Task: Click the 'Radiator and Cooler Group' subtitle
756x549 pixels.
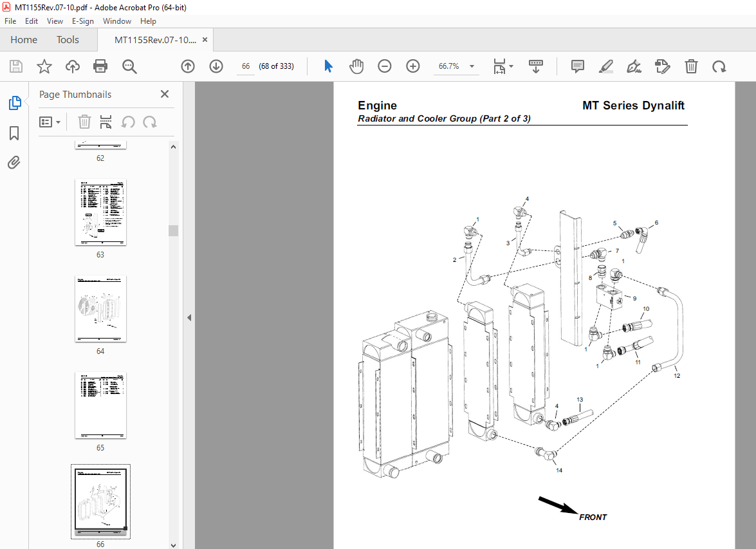Action: [417, 118]
